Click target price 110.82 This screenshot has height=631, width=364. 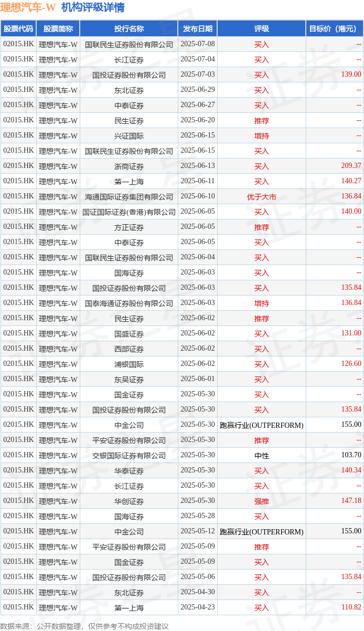coord(351,607)
